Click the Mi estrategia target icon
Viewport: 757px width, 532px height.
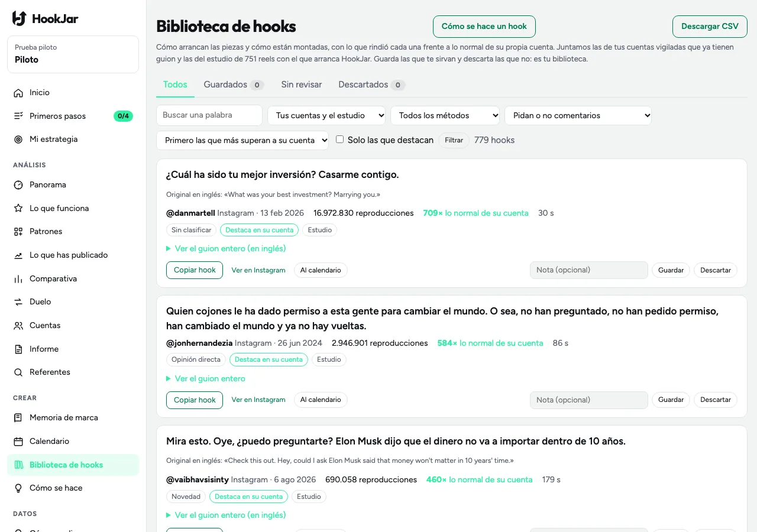[18, 140]
